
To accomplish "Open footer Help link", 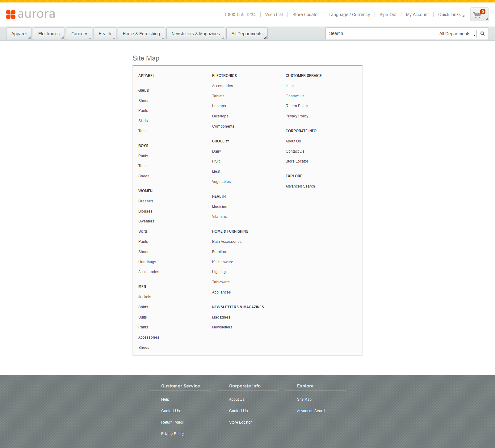I will (165, 399).
